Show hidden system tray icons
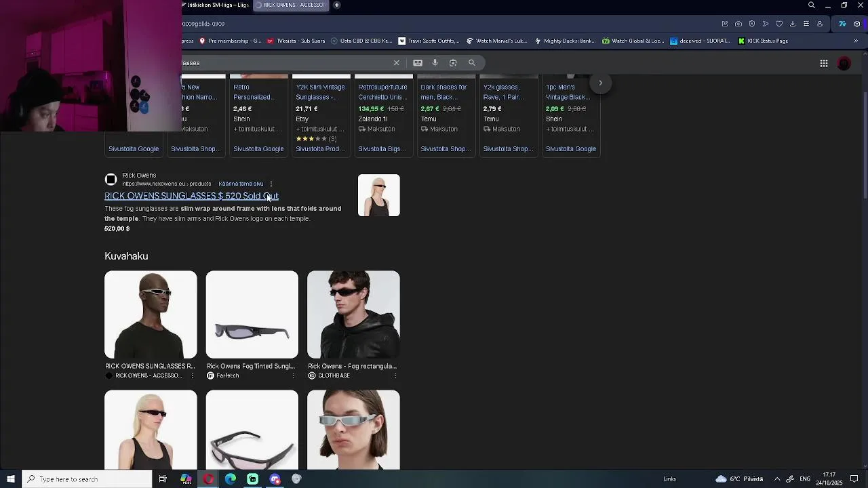 (777, 479)
